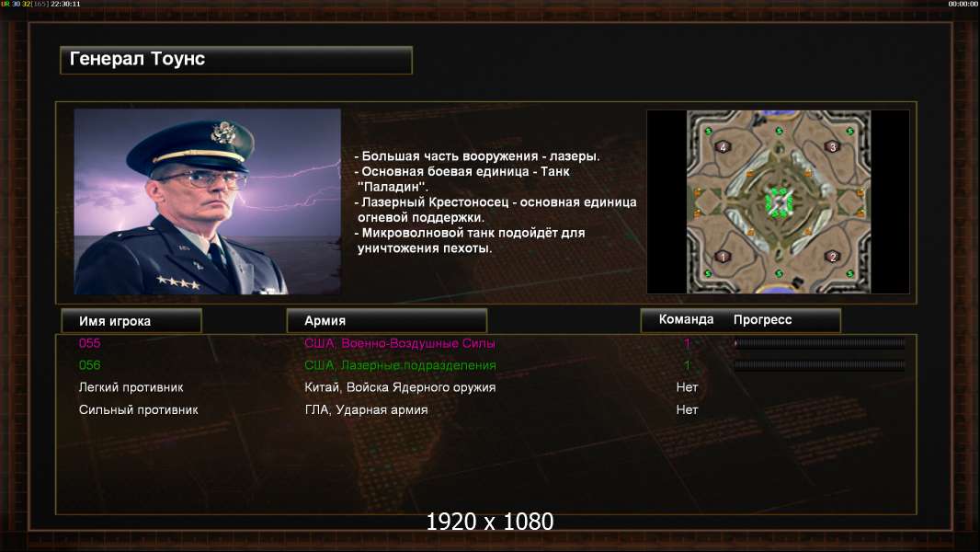
Task: Click start position marker 1 on minimap
Action: coord(724,257)
